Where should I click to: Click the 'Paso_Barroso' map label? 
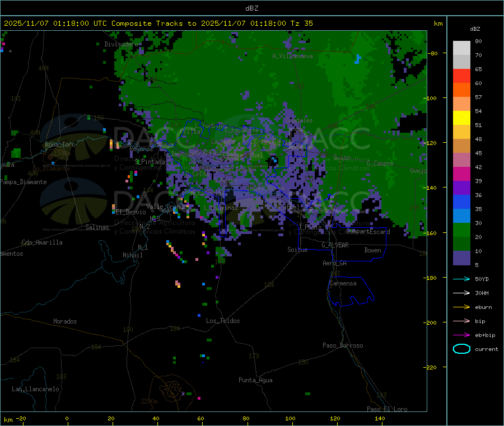tap(343, 345)
